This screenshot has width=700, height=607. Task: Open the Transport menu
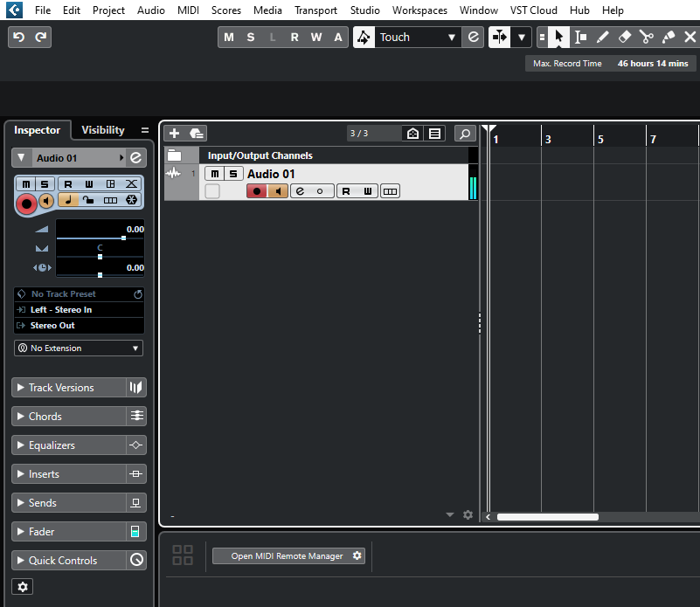point(315,10)
